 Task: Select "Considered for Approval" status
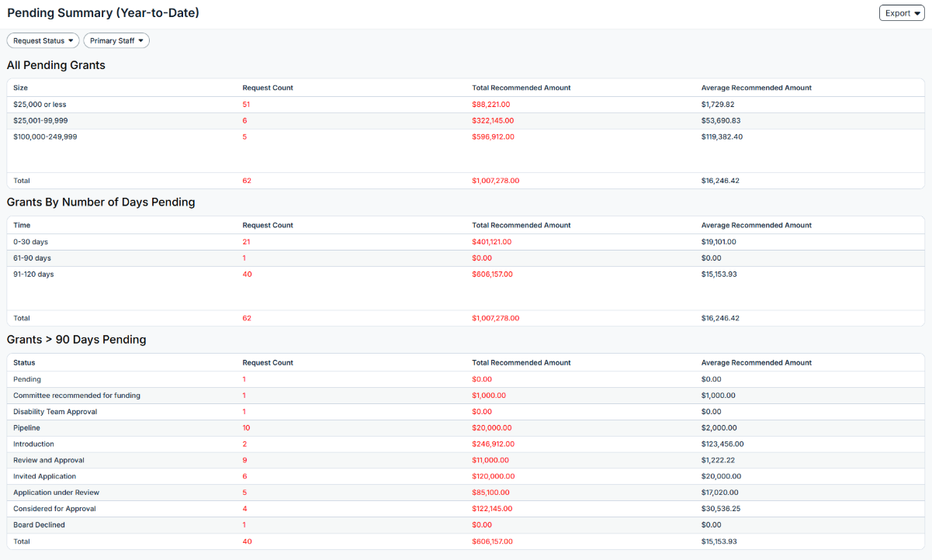[54, 510]
